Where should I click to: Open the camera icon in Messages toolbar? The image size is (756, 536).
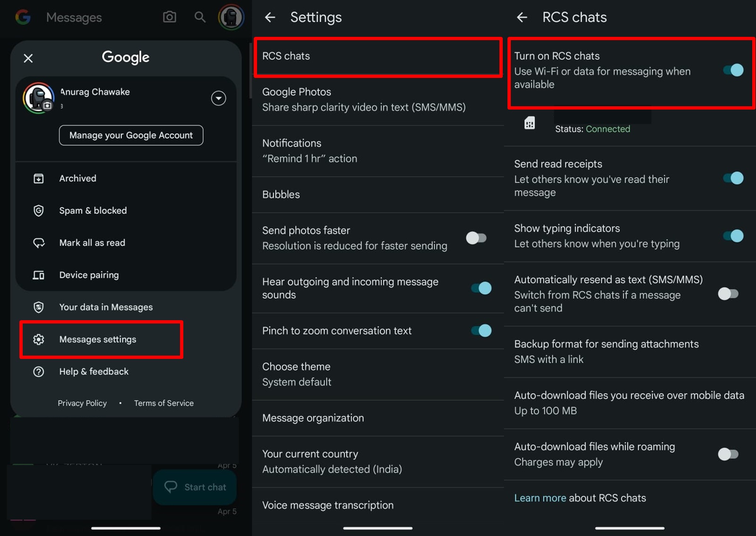click(169, 17)
